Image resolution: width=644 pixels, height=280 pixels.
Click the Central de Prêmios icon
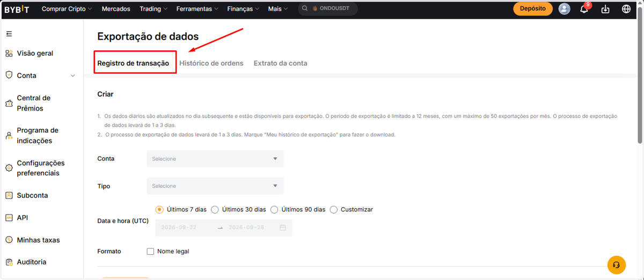pyautogui.click(x=9, y=103)
